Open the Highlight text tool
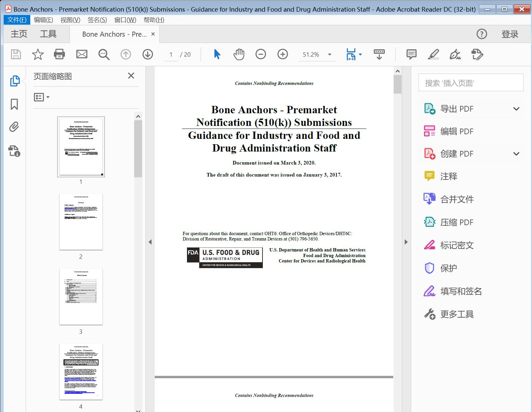Viewport: 532px width, 412px height. (433, 54)
